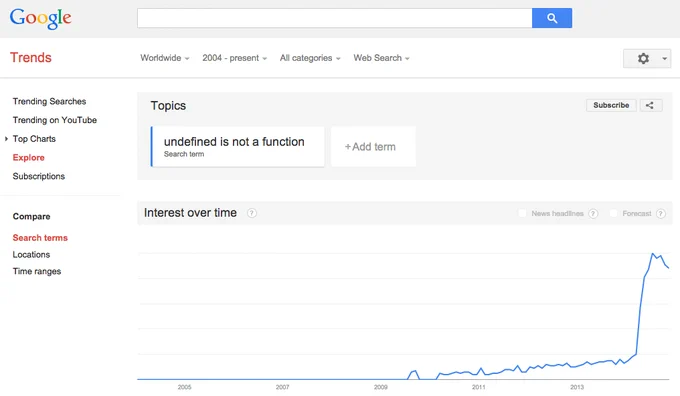
Task: Select Time ranges under Compare
Action: [x=37, y=272]
